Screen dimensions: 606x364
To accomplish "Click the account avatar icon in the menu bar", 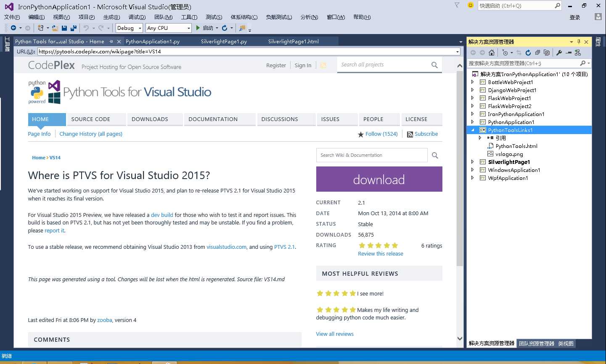I will click(598, 17).
